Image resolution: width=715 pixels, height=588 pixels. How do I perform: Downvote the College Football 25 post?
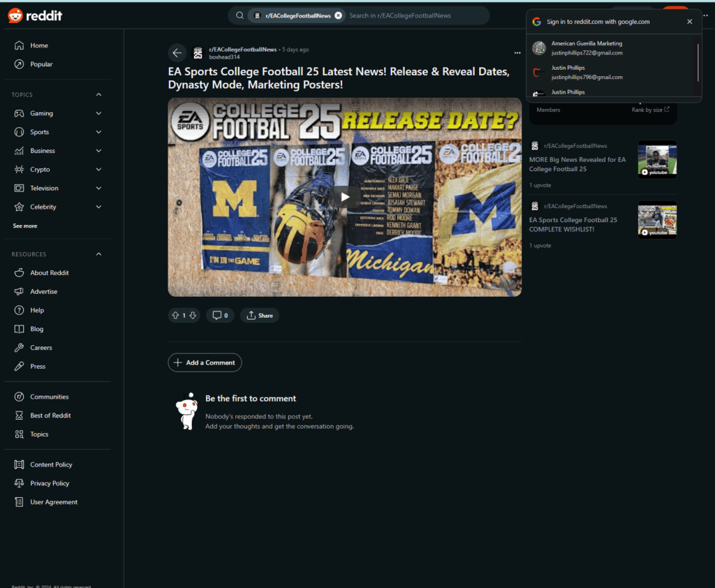tap(193, 316)
